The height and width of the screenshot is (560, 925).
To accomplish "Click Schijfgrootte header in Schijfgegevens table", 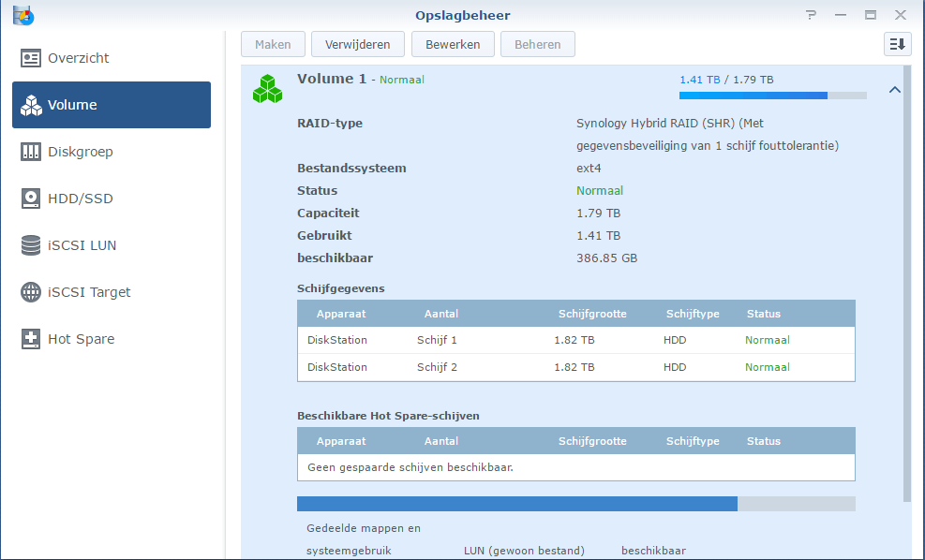I will (592, 314).
